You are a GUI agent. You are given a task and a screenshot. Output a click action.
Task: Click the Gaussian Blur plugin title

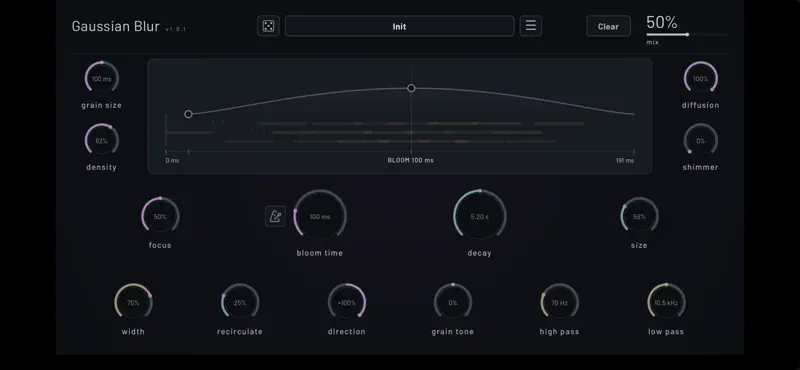115,26
